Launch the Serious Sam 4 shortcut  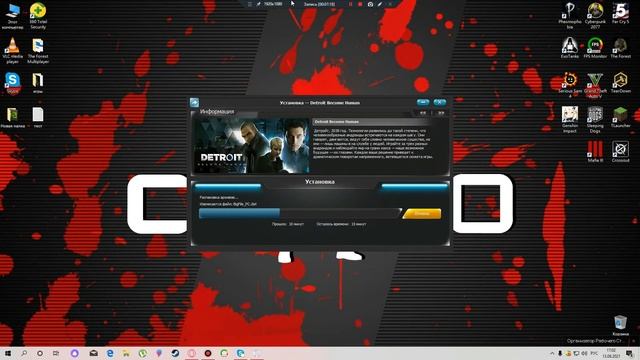click(x=570, y=85)
